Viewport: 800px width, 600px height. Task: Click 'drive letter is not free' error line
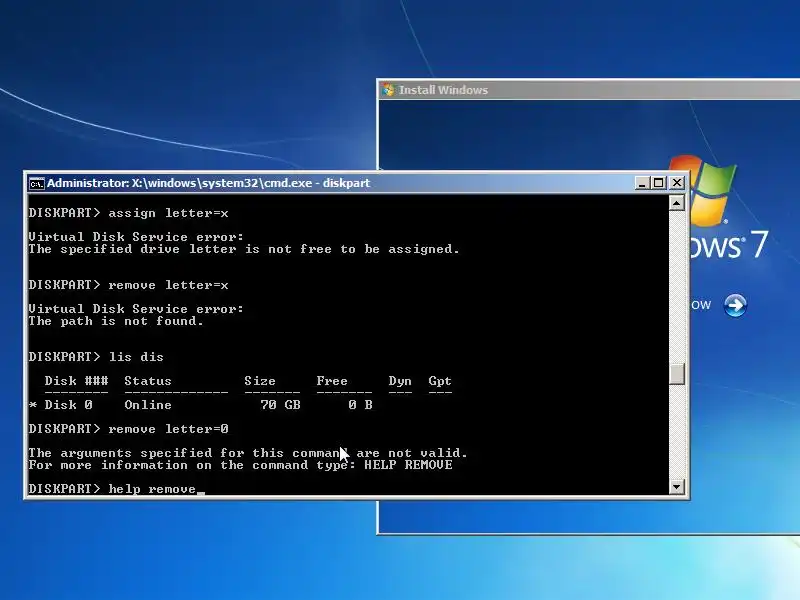(x=244, y=249)
